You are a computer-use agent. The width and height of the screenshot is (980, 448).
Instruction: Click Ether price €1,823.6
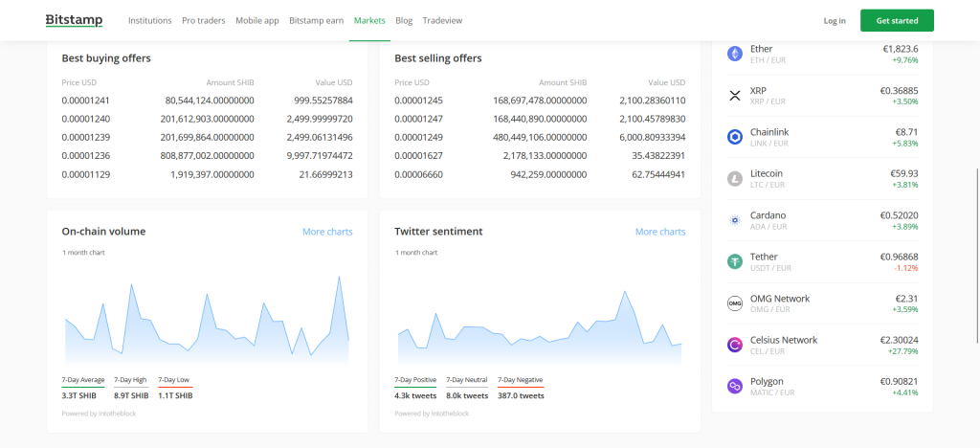tap(899, 49)
